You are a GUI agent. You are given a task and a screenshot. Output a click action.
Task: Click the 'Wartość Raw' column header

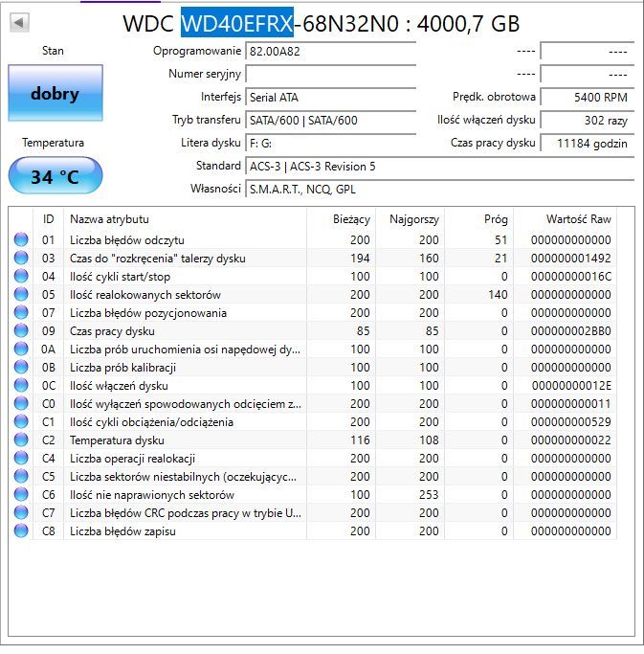566,219
